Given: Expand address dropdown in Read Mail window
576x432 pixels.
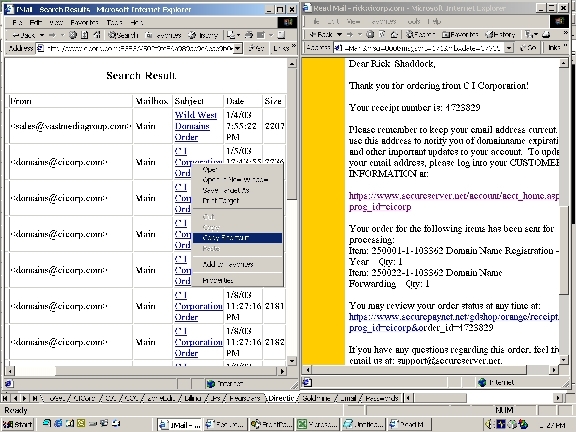Looking at the screenshot, I should point(509,48).
